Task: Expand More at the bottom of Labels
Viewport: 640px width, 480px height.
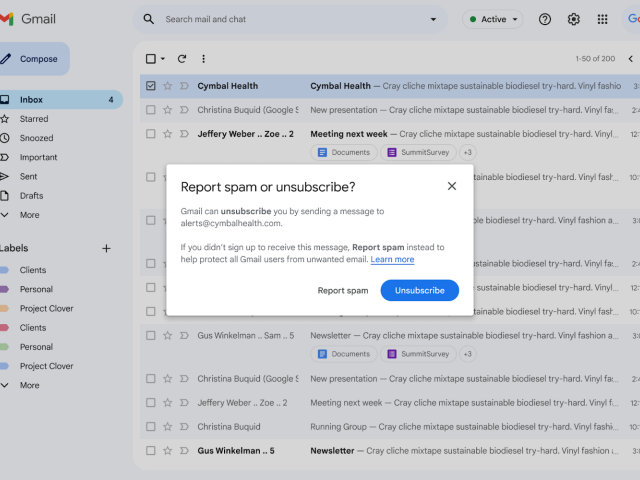Action: click(x=29, y=385)
